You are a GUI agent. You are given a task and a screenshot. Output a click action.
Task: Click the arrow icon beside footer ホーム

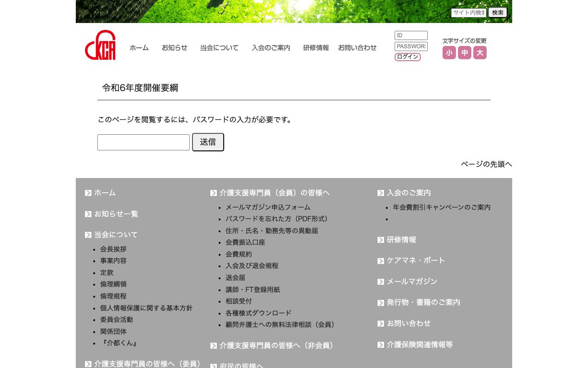88,193
